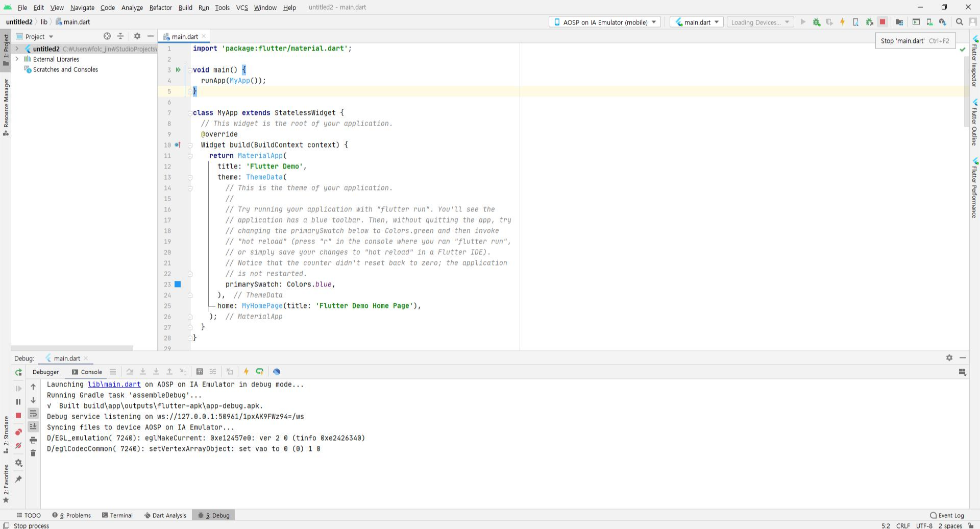The width and height of the screenshot is (980, 529).
Task: Open the VCS menu
Action: [242, 8]
